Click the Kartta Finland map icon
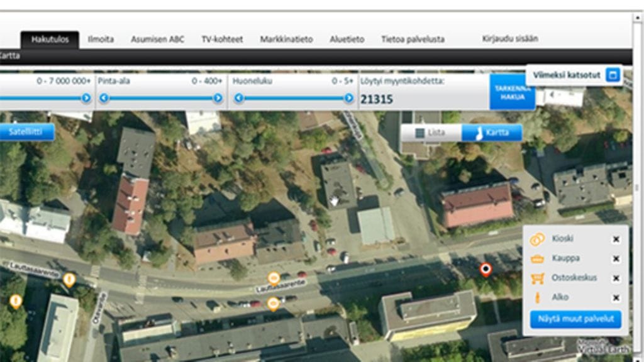The image size is (644, 362). click(479, 133)
